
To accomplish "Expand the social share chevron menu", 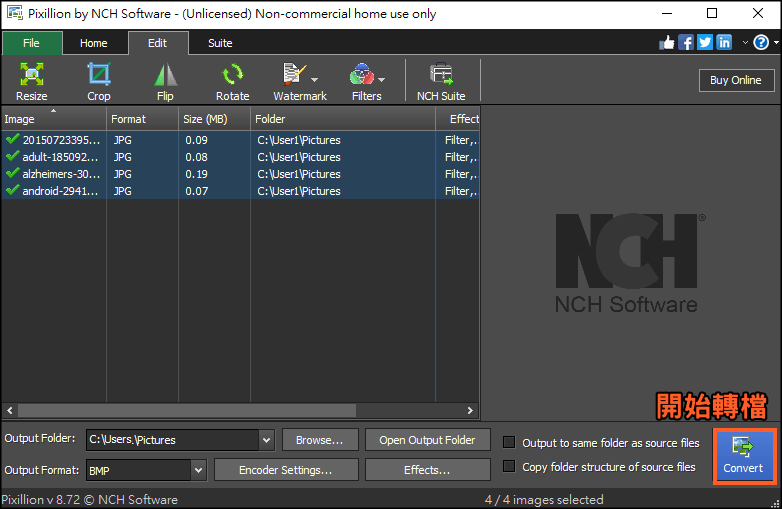I will click(x=745, y=43).
